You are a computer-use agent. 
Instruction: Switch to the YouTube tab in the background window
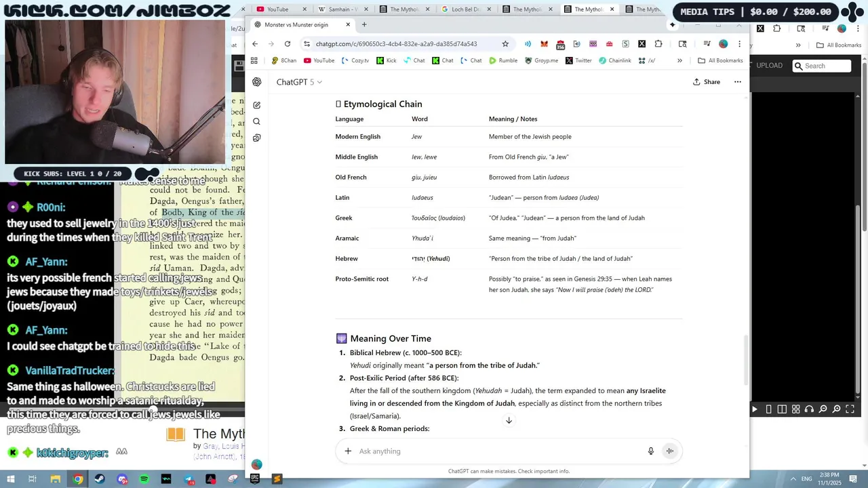(277, 9)
